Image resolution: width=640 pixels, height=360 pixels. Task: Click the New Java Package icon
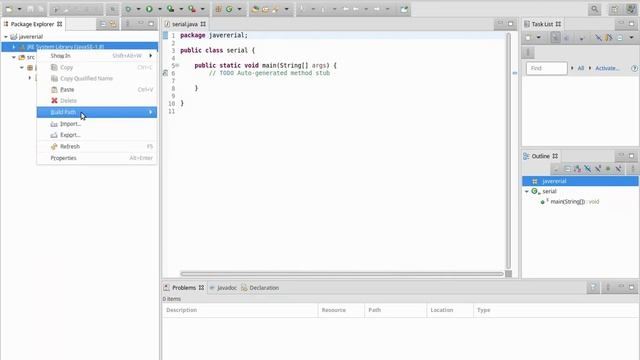pyautogui.click(x=218, y=9)
